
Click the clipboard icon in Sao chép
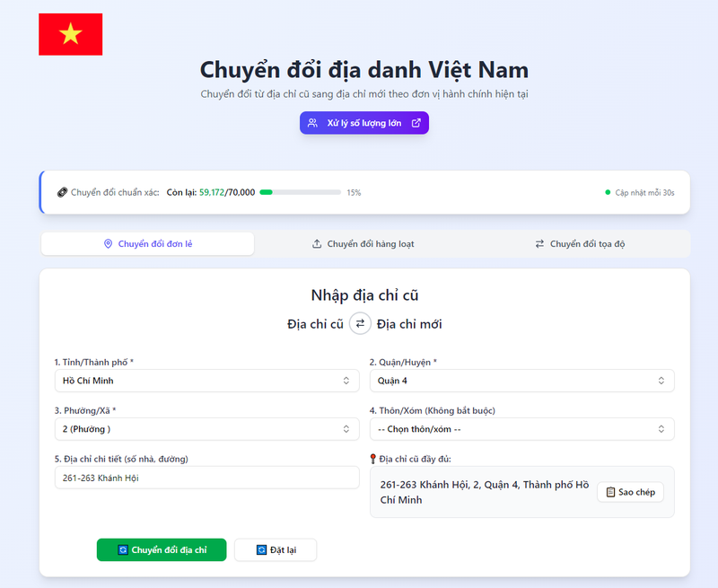coord(610,492)
